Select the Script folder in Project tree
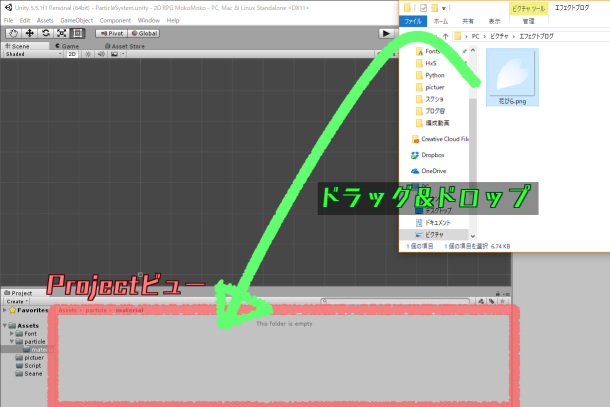 pos(28,366)
